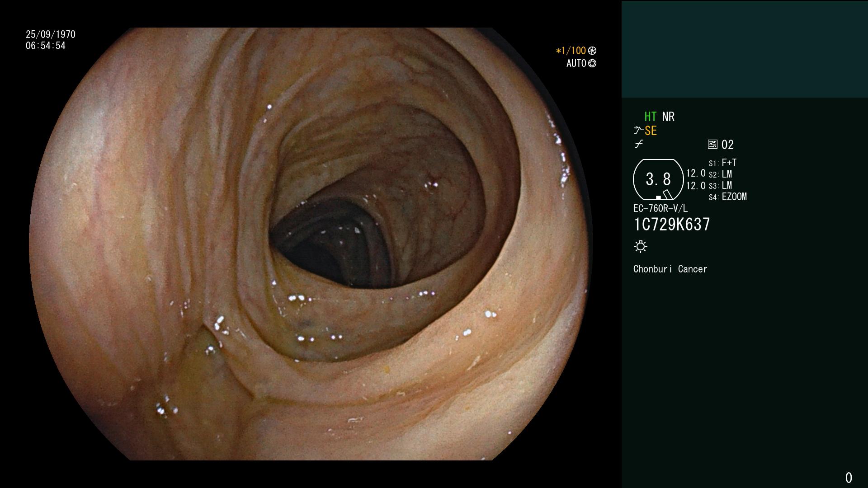
Task: Click the shutter speed icon beside 1/100
Action: coord(592,51)
